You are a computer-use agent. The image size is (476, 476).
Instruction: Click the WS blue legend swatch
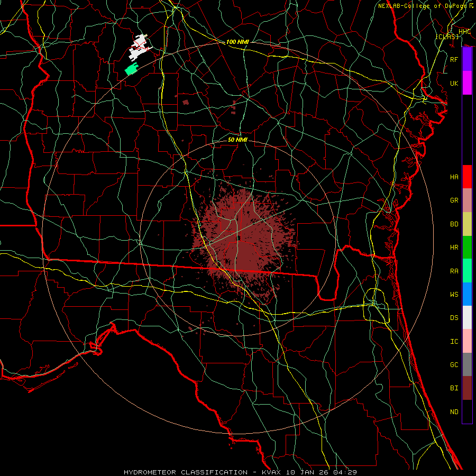467,294
